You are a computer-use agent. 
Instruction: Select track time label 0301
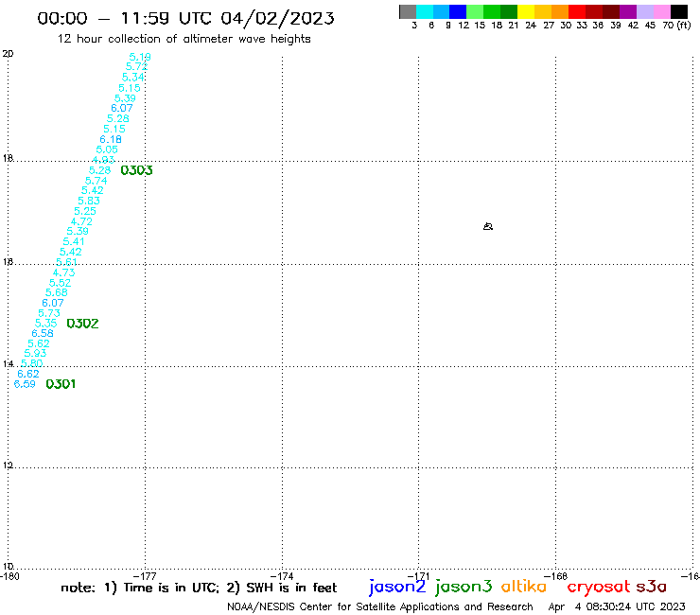pyautogui.click(x=61, y=384)
